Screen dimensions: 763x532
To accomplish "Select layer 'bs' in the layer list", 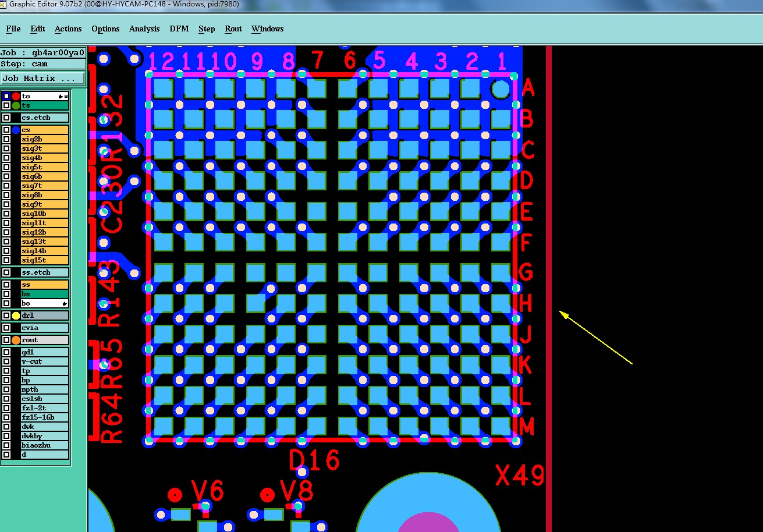I will coord(45,294).
